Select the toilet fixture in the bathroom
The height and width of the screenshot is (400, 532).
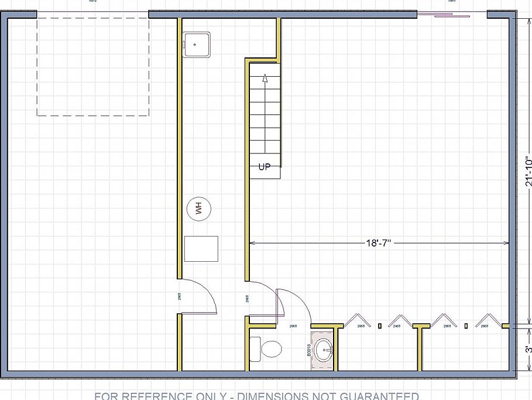[x=267, y=350]
